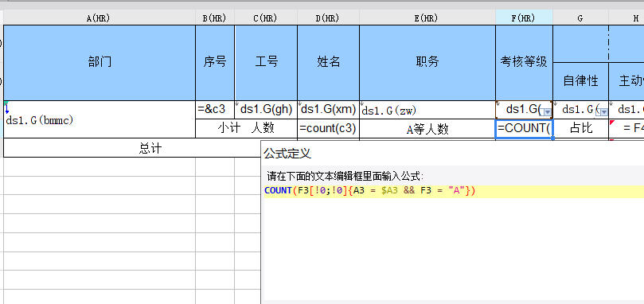This screenshot has height=304, width=644.
Task: Select the =&c3 cell
Action: pos(215,110)
